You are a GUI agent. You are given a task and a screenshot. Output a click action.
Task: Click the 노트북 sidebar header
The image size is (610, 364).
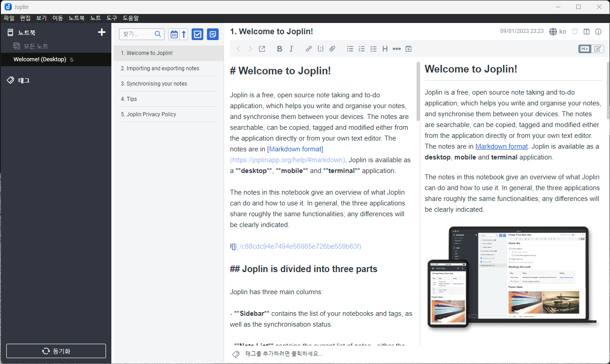tap(27, 32)
